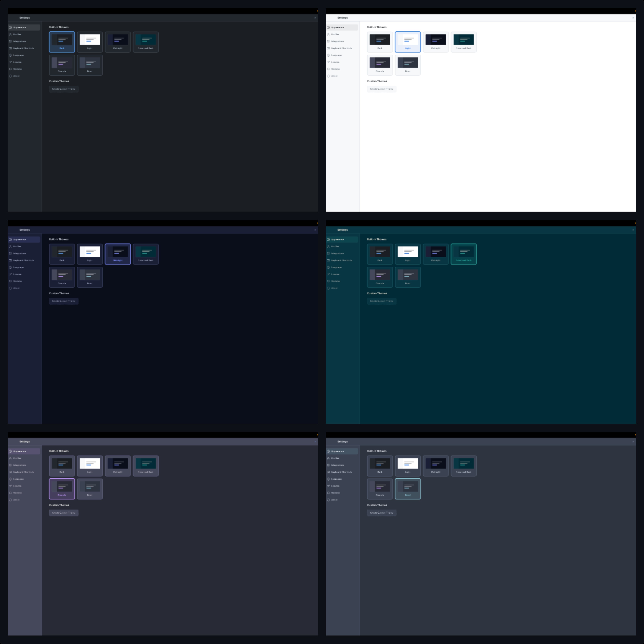Screen dimensions: 644x644
Task: Click the Keyboard Shortcuts icon in the Nord-theme window
Action: pos(328,472)
